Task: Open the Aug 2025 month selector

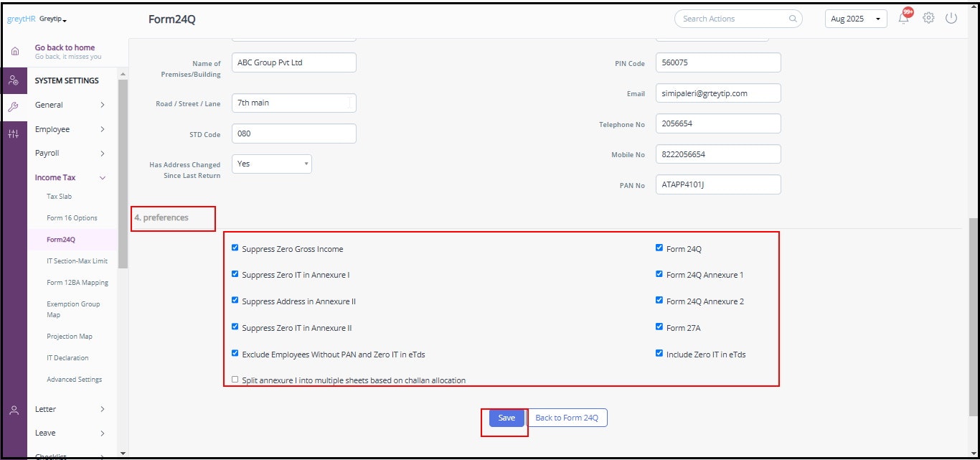Action: coord(855,19)
